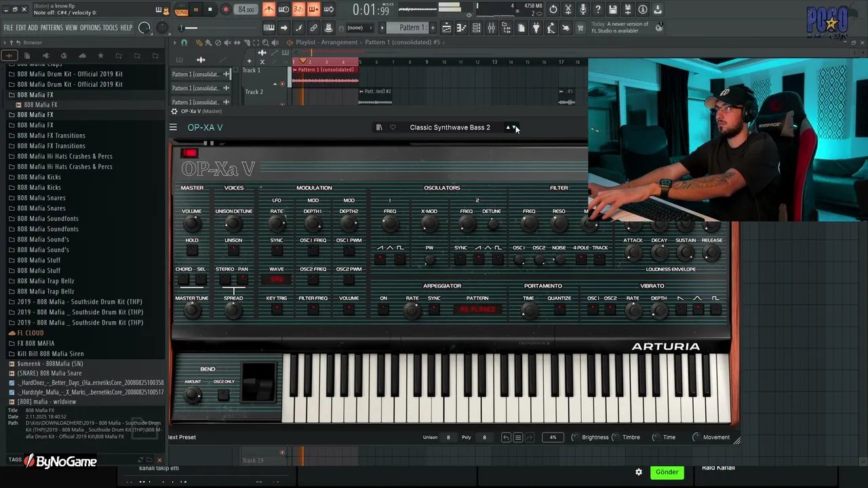Open the EDIT menu

pos(21,28)
